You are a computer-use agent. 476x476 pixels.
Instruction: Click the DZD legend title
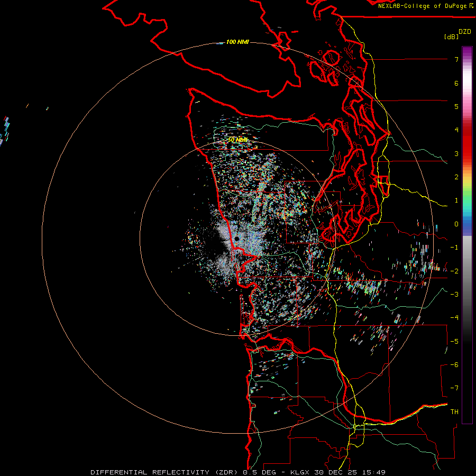click(464, 32)
